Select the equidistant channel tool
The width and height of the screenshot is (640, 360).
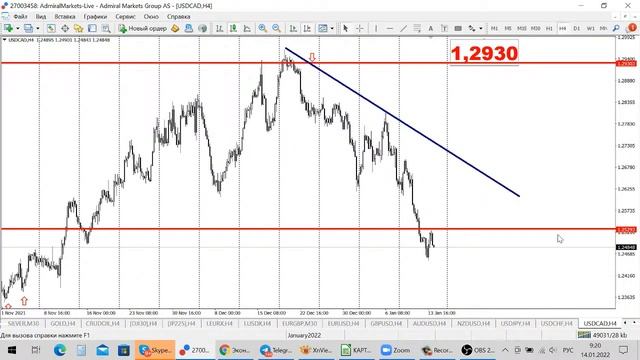[x=417, y=28]
